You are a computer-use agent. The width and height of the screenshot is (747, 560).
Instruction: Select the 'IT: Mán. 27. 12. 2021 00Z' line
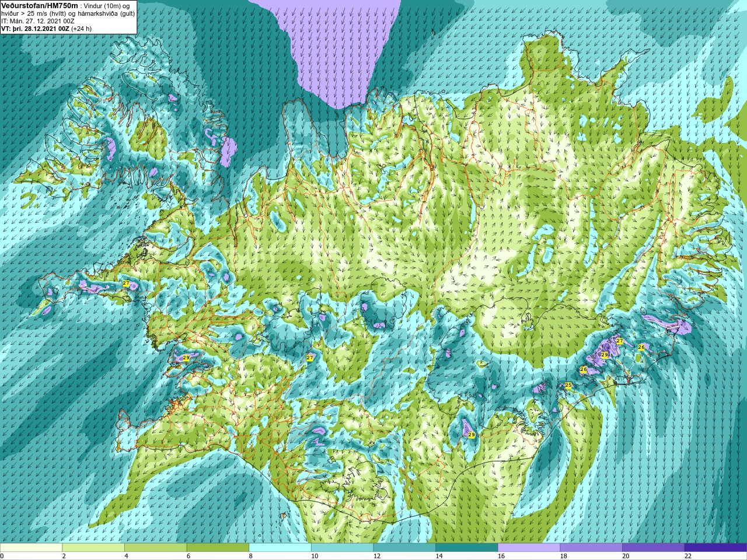(38, 21)
